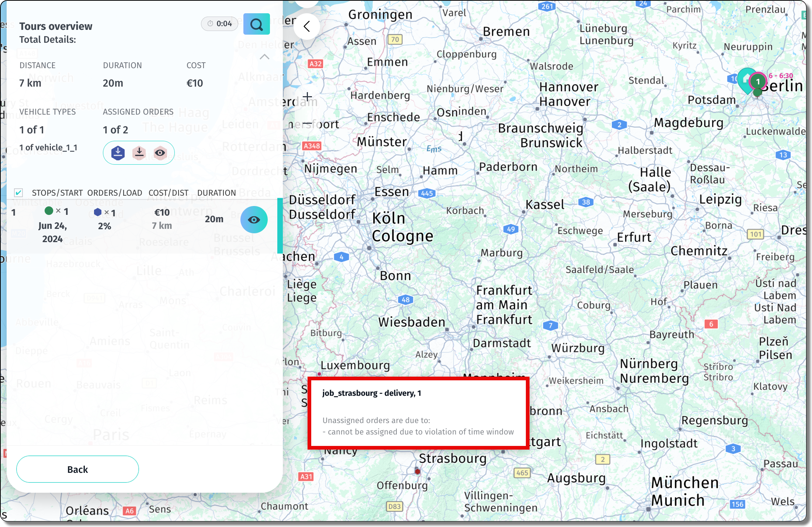Click the blue hexagon orders icon in tour row
Viewport: 812px width, 527px height.
pos(98,212)
